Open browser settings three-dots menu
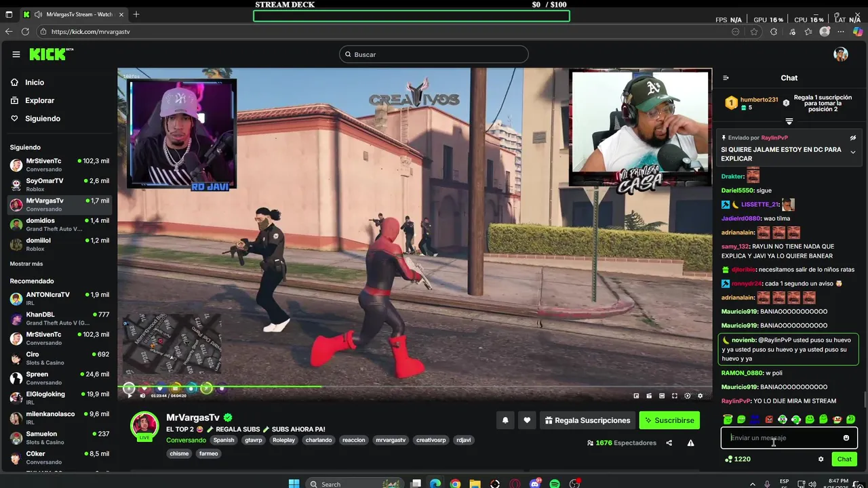This screenshot has height=488, width=868. [841, 31]
